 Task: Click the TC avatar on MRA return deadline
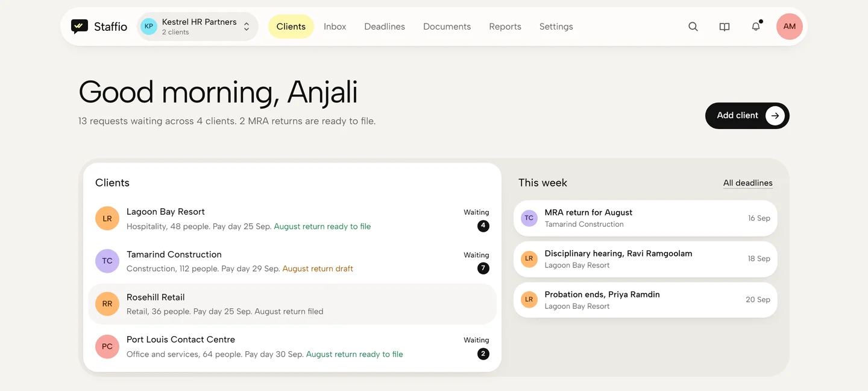point(529,218)
